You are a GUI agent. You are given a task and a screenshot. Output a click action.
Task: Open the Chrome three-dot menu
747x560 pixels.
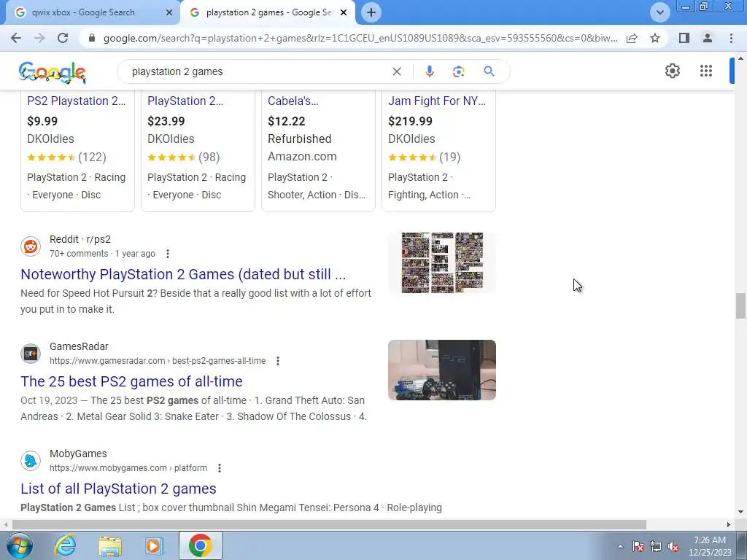pos(731,38)
